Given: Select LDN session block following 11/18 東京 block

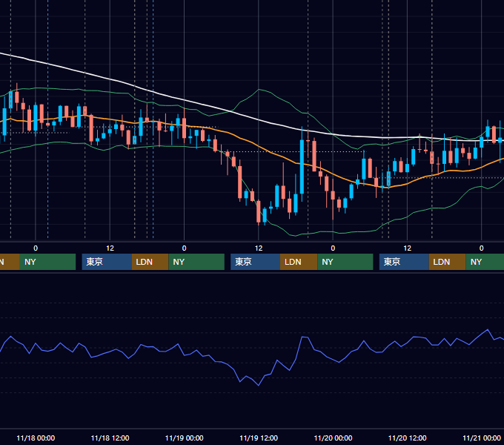Looking at the screenshot, I should click(150, 262).
